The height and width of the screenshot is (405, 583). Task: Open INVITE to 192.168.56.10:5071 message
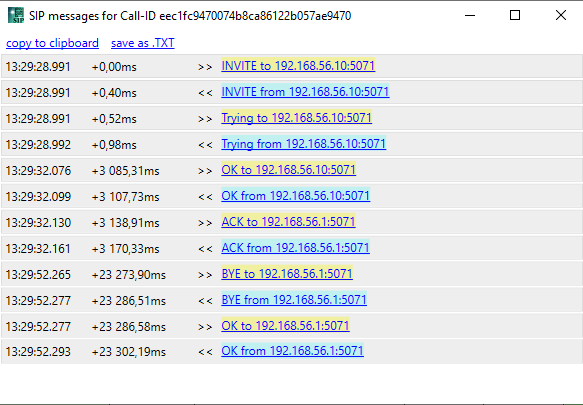click(x=298, y=66)
